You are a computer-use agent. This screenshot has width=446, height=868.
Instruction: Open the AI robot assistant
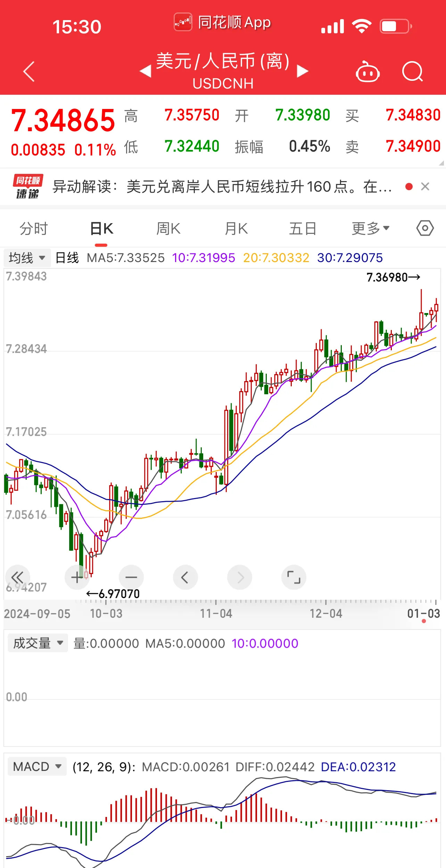(367, 71)
